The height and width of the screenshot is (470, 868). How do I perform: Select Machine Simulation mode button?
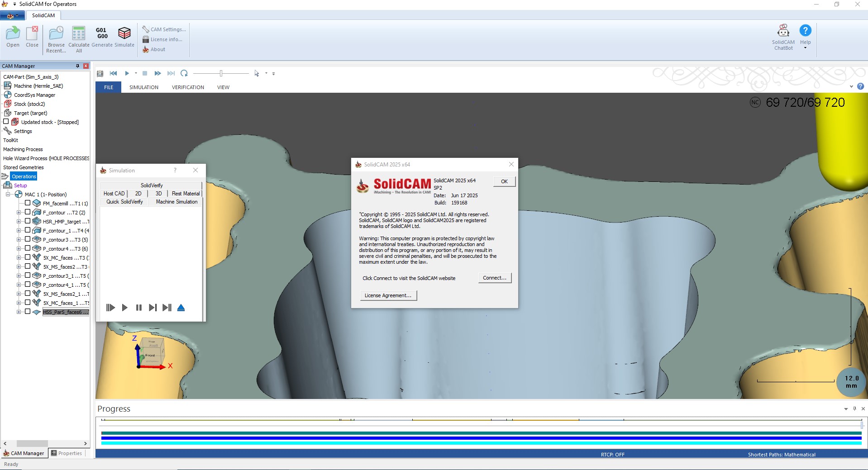[x=176, y=202]
